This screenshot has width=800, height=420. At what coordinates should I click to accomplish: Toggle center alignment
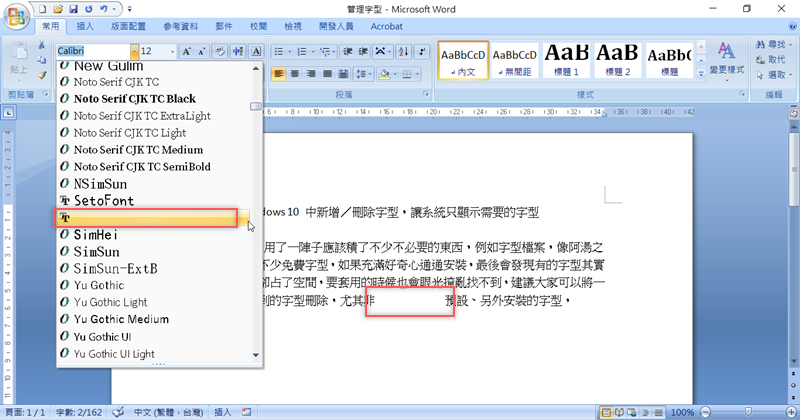(x=295, y=74)
